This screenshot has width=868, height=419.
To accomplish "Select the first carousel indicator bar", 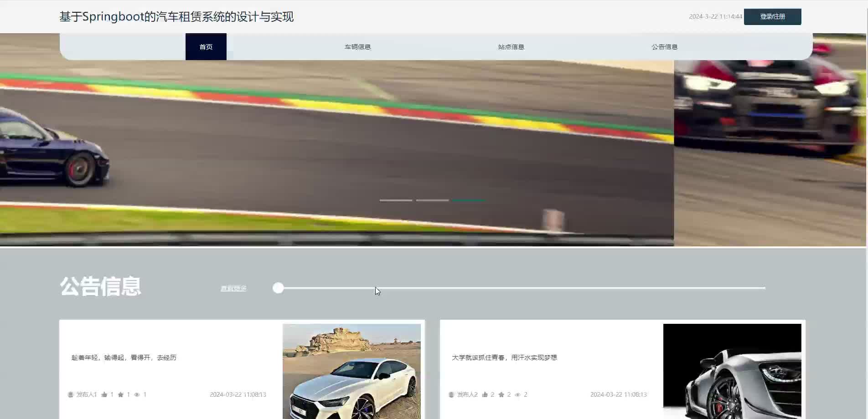I will pos(396,200).
